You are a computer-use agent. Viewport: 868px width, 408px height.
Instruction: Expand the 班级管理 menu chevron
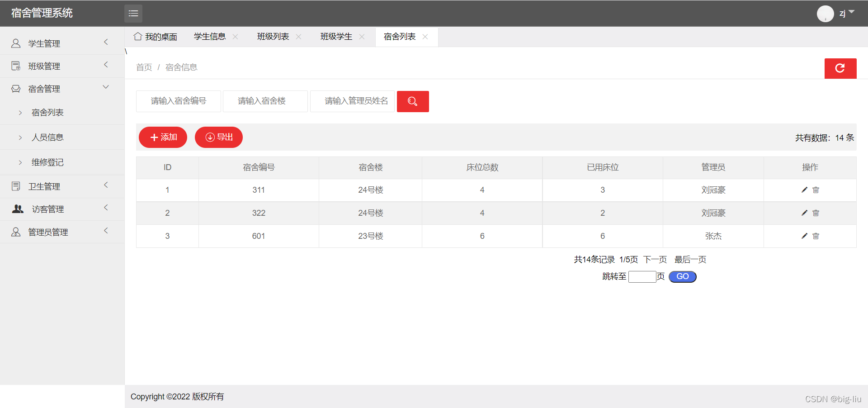(106, 65)
